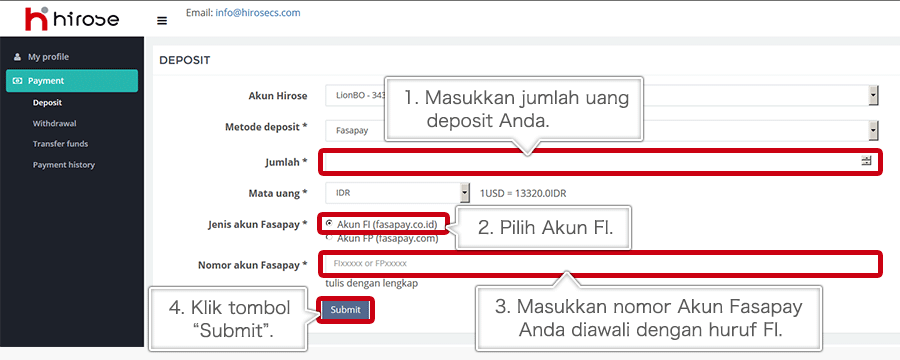Click the 1USD = 13320.0IDR rate text
Image resolution: width=900 pixels, height=360 pixels.
click(x=523, y=193)
